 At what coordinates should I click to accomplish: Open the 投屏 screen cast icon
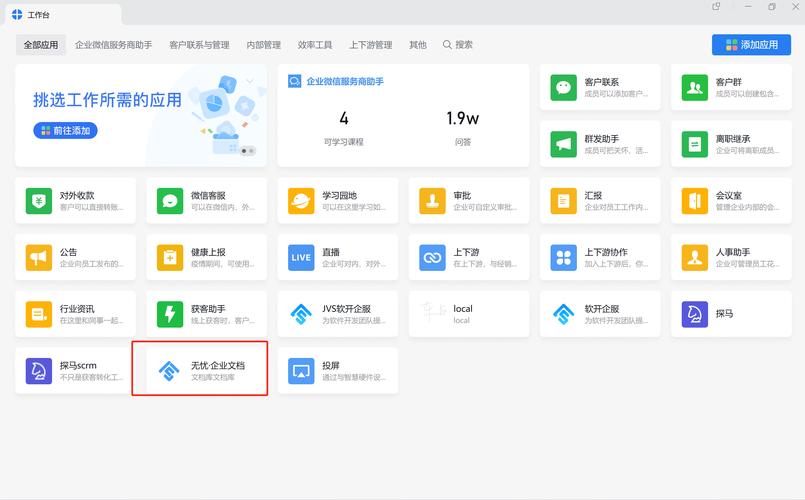[x=301, y=371]
